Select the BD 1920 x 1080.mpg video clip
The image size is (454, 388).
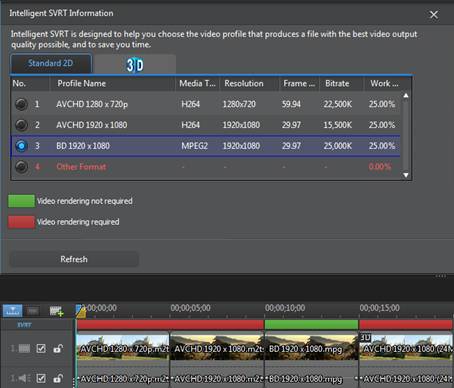[312, 347]
